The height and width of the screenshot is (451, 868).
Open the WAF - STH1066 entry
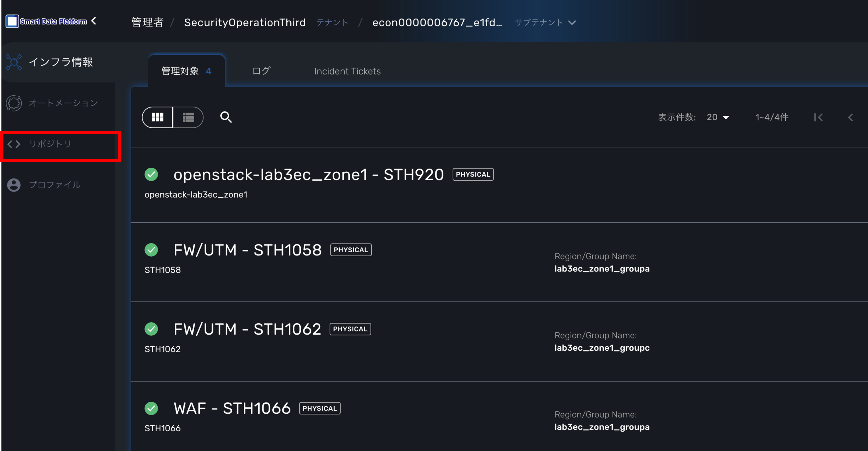(x=232, y=409)
